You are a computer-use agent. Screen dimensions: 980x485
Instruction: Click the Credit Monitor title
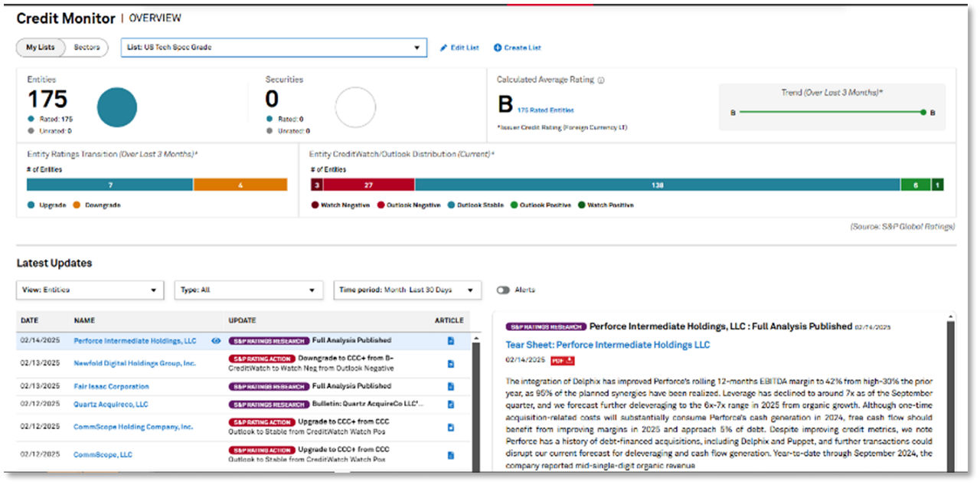(x=66, y=18)
